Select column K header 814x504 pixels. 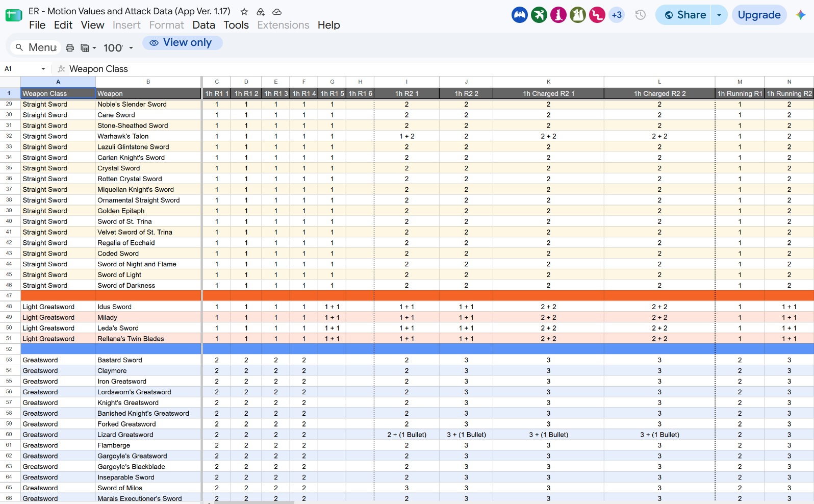tap(548, 82)
